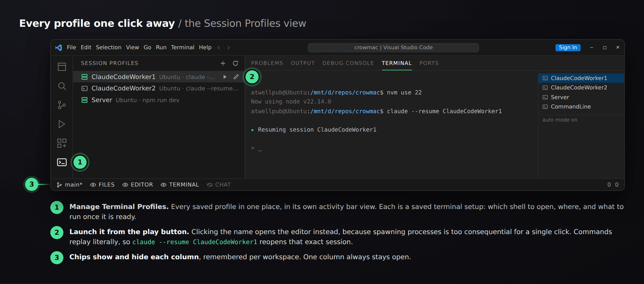The height and width of the screenshot is (284, 644).
Task: Open the View menu
Action: tap(132, 48)
